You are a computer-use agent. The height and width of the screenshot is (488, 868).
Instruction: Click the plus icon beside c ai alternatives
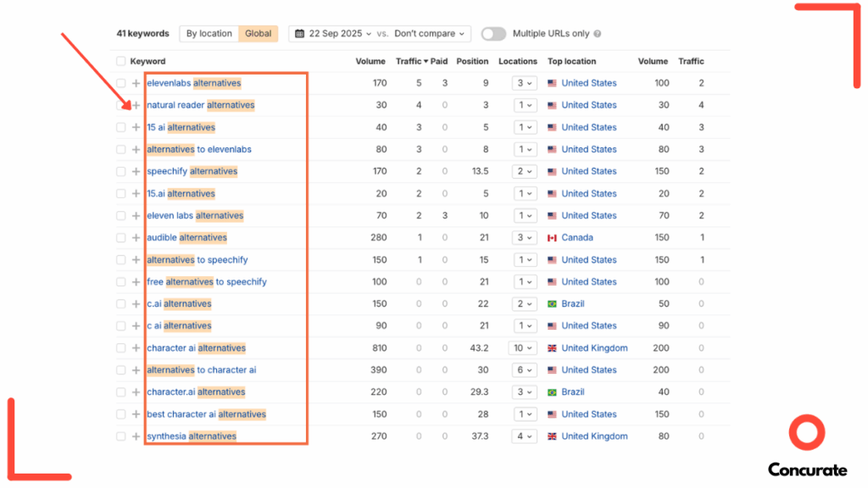coord(136,326)
